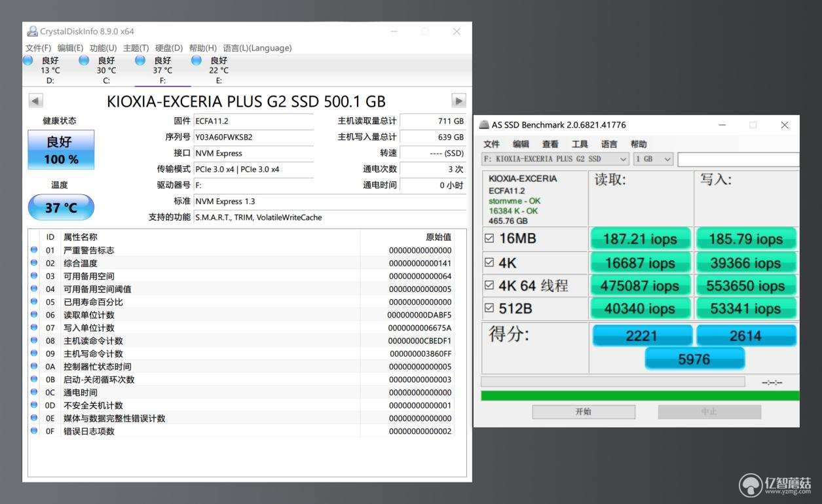Image resolution: width=822 pixels, height=504 pixels.
Task: Click status dot for attribute 06
Action: [x=34, y=314]
